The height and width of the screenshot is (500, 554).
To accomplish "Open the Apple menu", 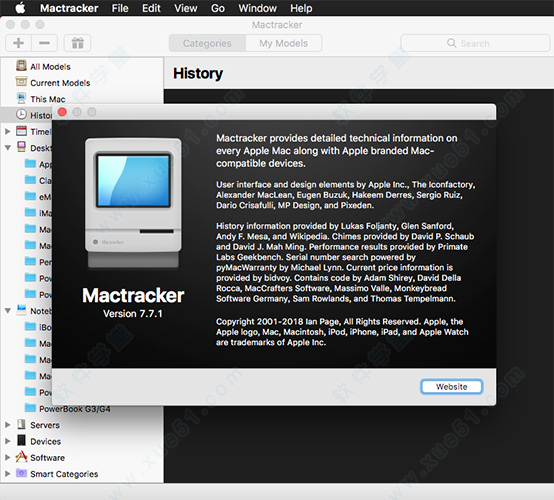I will point(20,8).
